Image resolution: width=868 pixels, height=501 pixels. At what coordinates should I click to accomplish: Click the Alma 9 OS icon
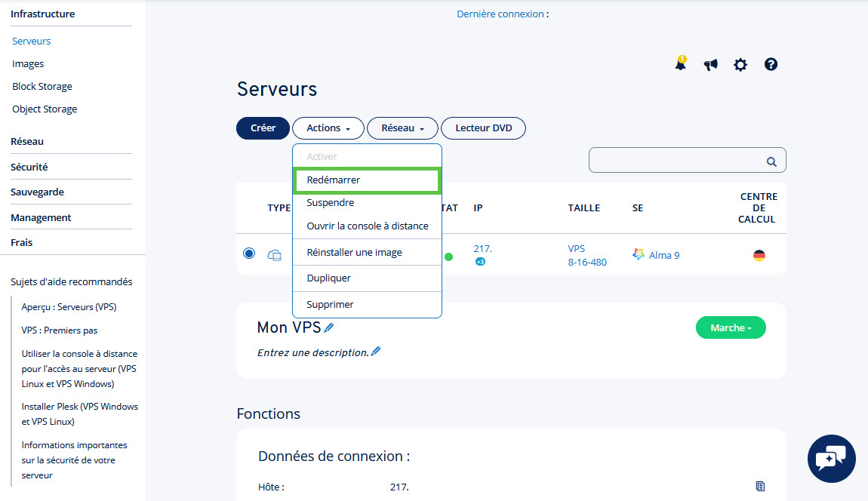[x=639, y=254]
